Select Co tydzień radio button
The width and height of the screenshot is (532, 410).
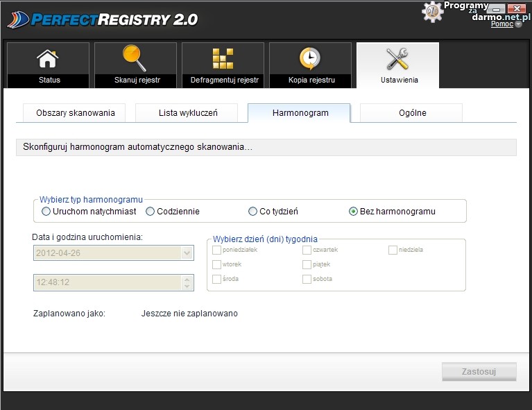coord(253,212)
